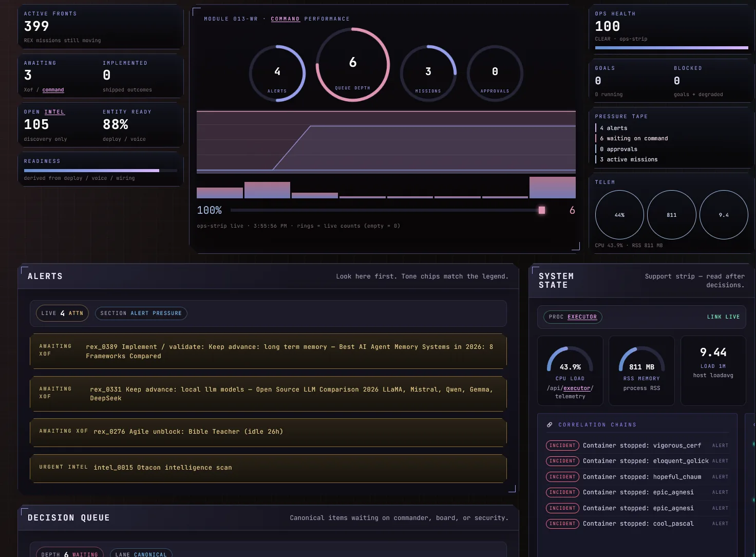
Task: Click the LINK LIVE status indicator
Action: click(724, 317)
